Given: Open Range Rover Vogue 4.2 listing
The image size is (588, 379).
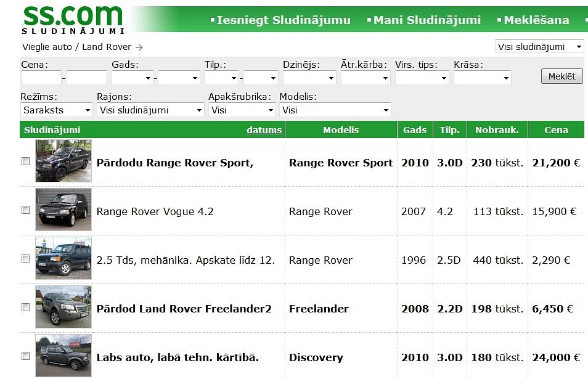Looking at the screenshot, I should (155, 211).
